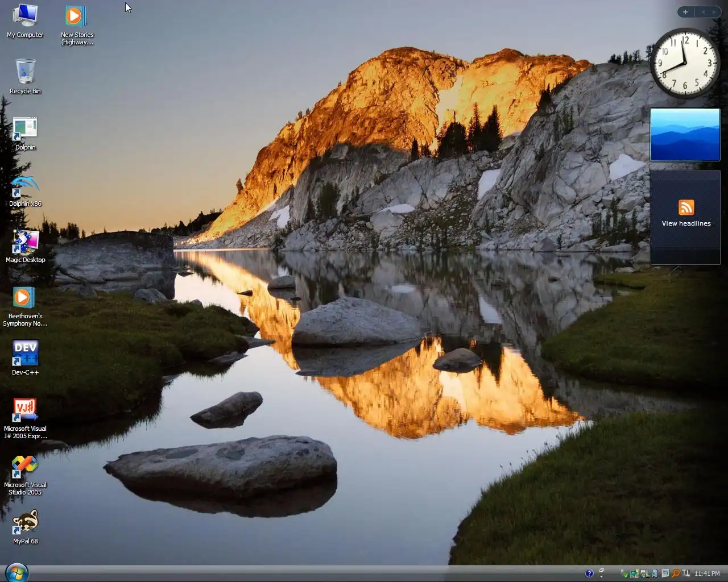
Task: Select the Microsoft Visual J# 2005 Express icon
Action: (25, 419)
